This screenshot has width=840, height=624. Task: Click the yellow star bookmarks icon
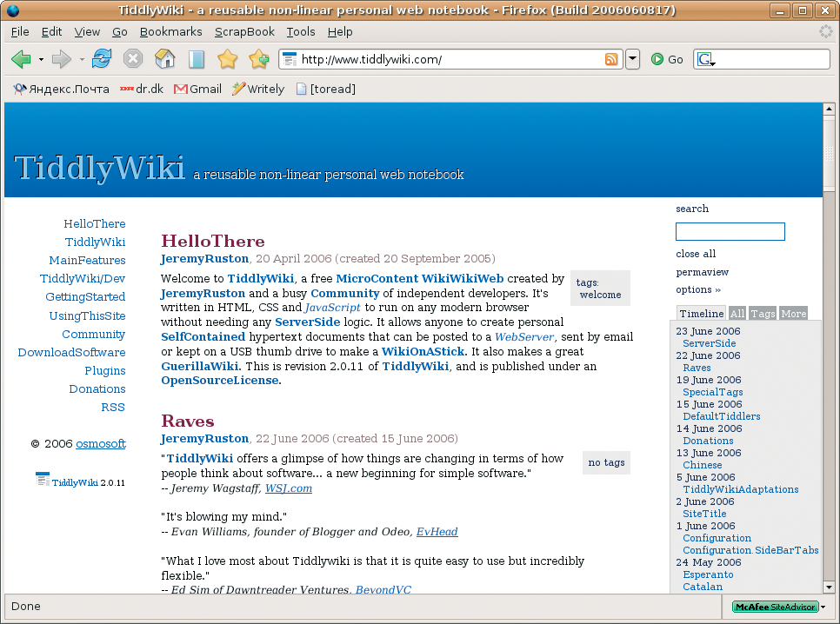(x=227, y=58)
